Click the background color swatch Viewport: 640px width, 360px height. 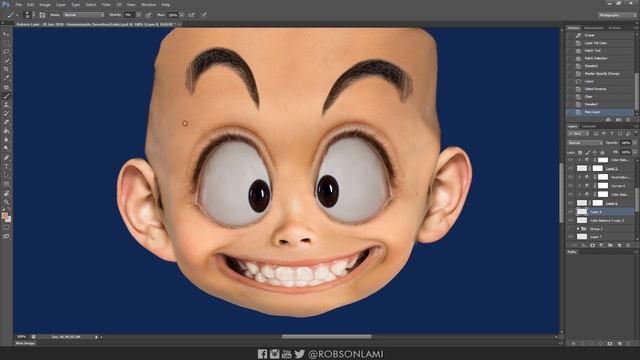click(8, 219)
